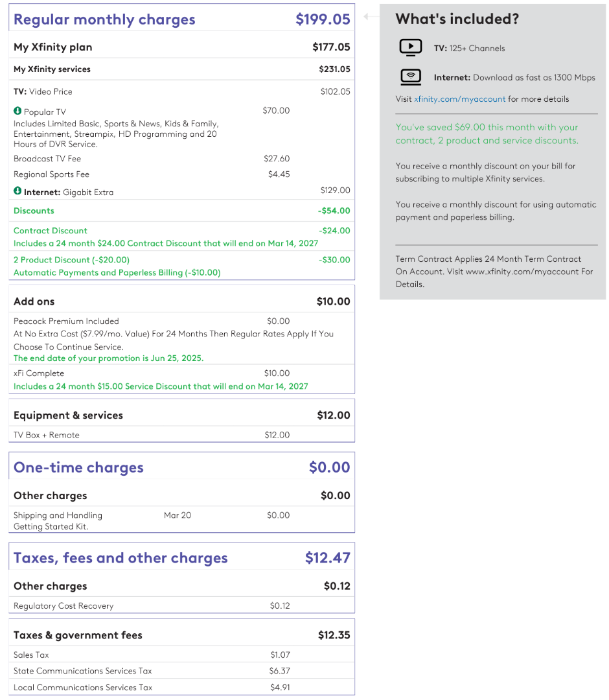Click the $0.00 Peacock Premium price
The height and width of the screenshot is (700, 609).
pyautogui.click(x=279, y=321)
